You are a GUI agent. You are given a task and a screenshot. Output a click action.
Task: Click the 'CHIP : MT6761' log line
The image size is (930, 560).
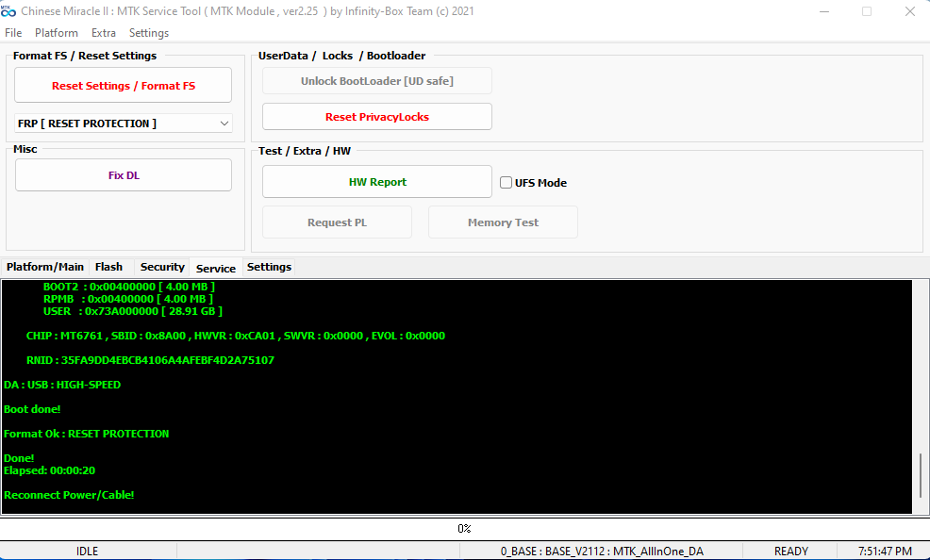pyautogui.click(x=236, y=336)
